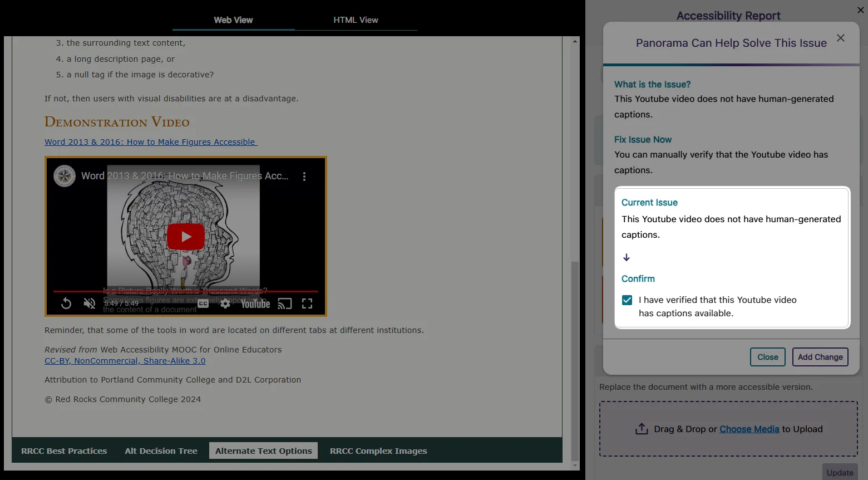This screenshot has width=868, height=480.
Task: Click the cast to TV icon
Action: pos(285,303)
